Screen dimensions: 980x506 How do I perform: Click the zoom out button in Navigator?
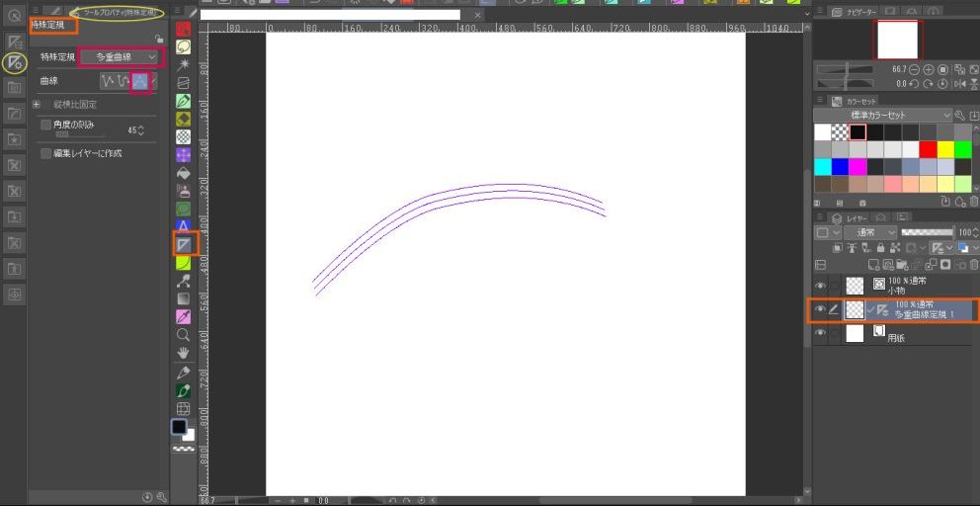point(915,69)
